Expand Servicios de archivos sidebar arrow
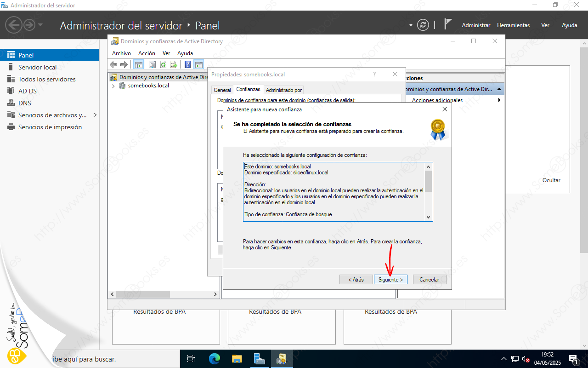 [95, 115]
